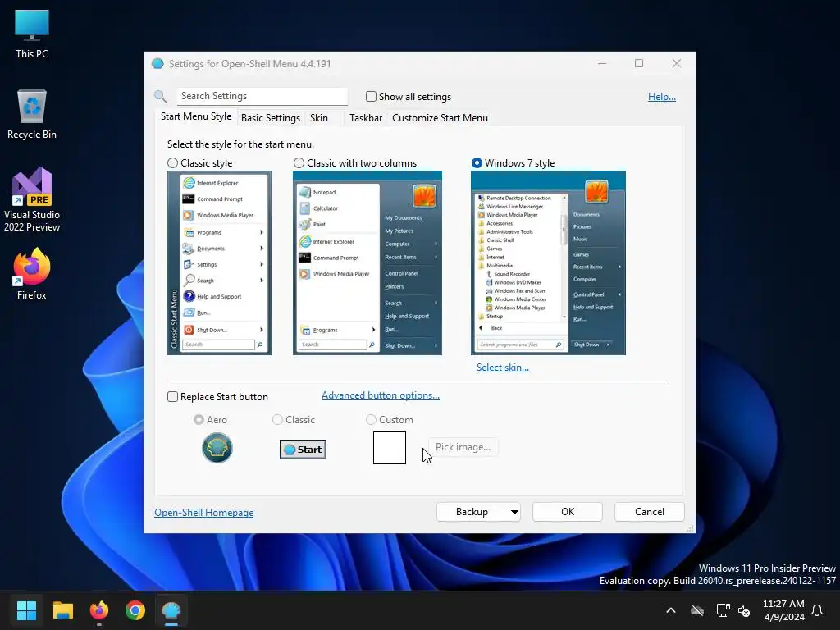Viewport: 840px width, 630px height.
Task: Switch to the Start Menu Style tab
Action: click(x=196, y=116)
